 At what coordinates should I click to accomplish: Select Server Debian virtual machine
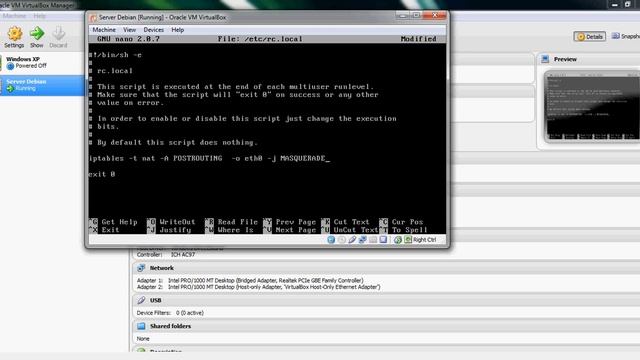(x=42, y=85)
